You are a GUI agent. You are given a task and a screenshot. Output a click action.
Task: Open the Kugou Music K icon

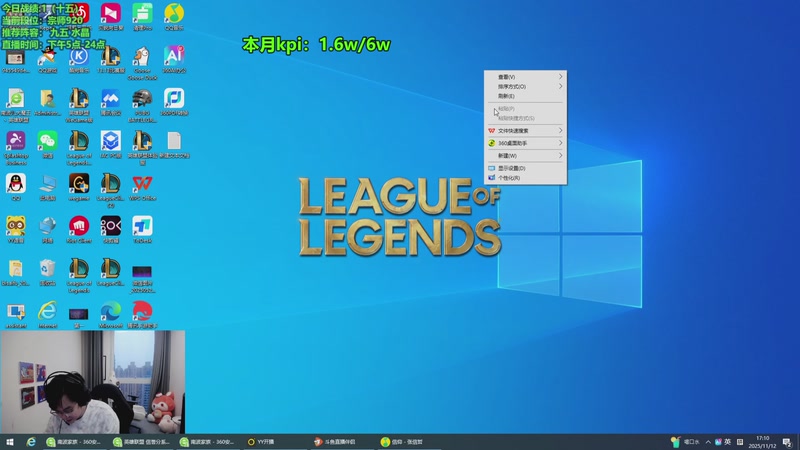[79, 56]
